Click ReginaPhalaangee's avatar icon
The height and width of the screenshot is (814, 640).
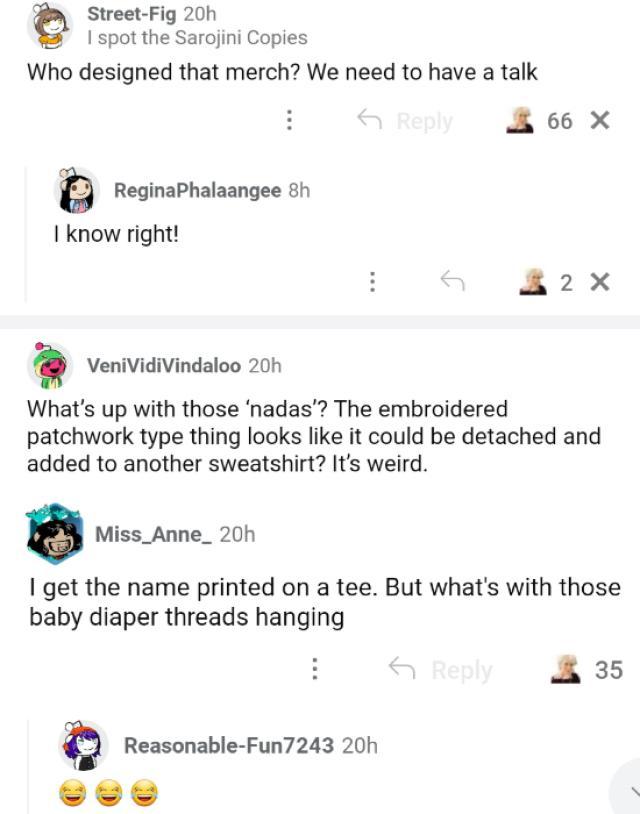pos(76,190)
